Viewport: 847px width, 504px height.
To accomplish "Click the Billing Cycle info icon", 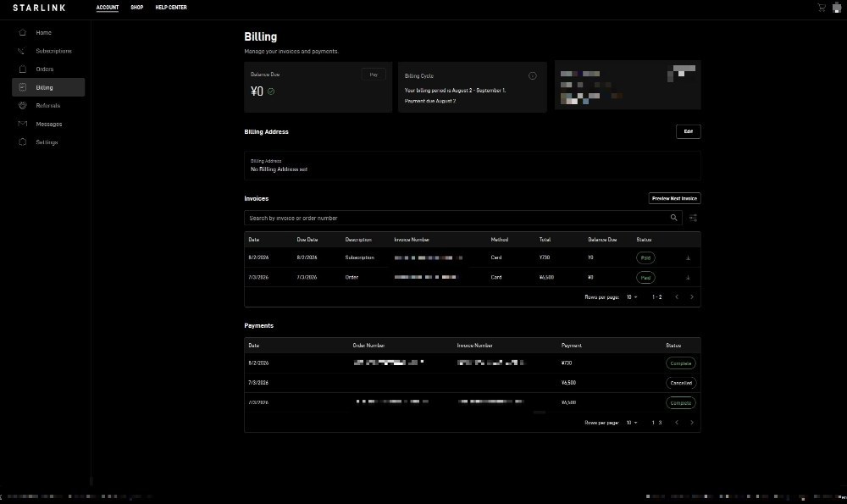I will pos(532,75).
